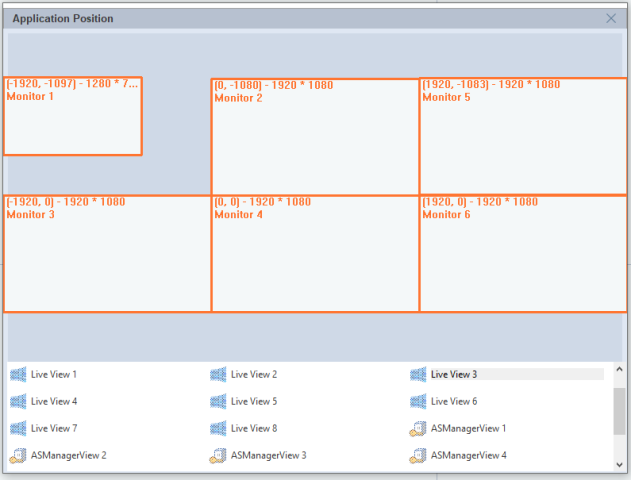
Task: Click the Live View 1 icon
Action: (x=18, y=375)
